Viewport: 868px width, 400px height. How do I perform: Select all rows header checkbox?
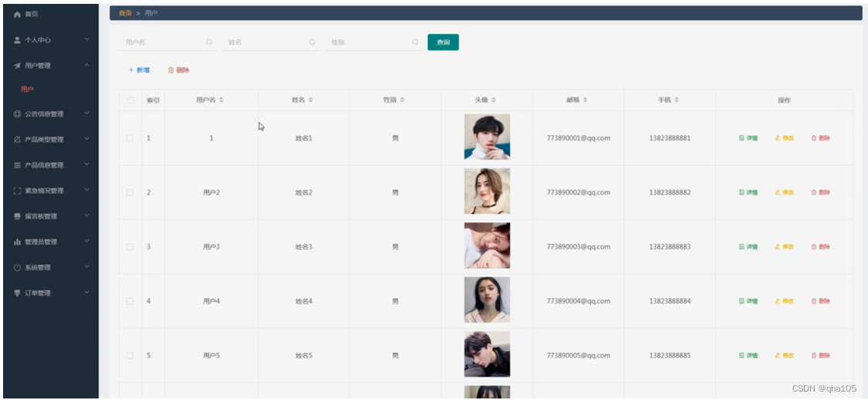(131, 100)
